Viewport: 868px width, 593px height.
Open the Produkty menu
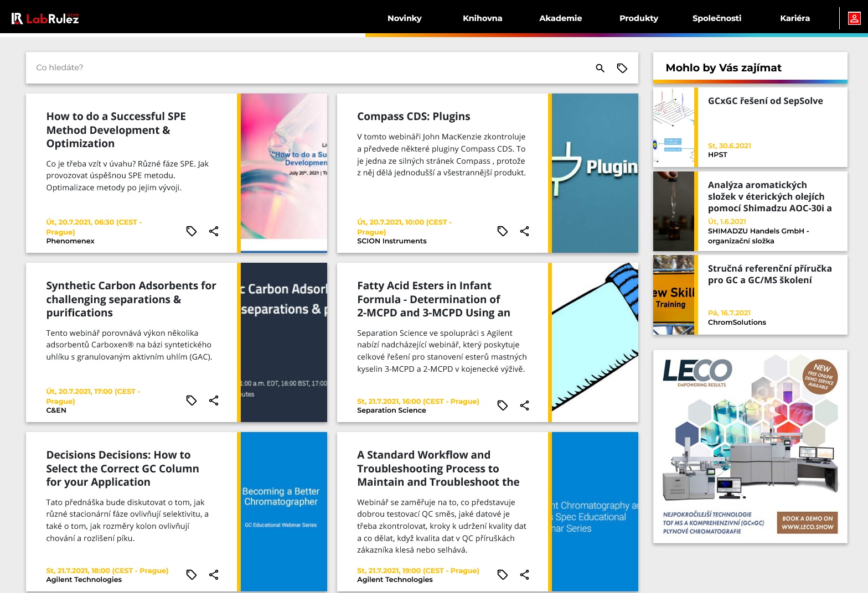tap(639, 18)
